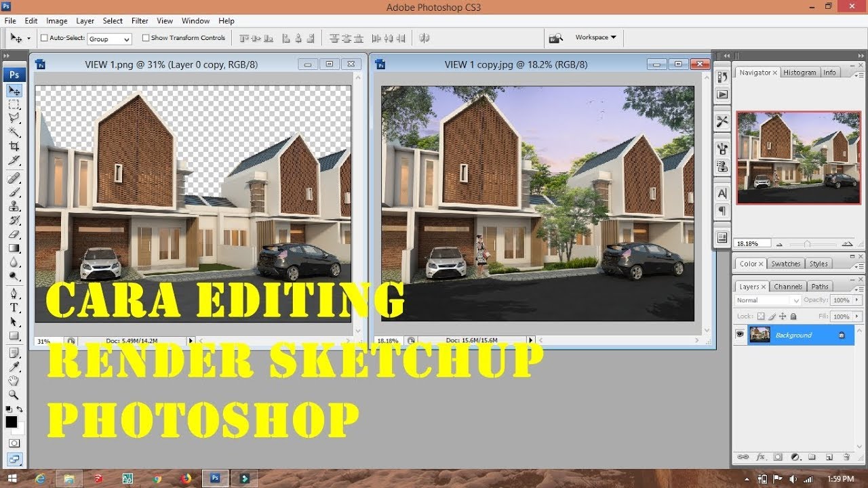Image resolution: width=868 pixels, height=488 pixels.
Task: Select the Rectangle shape tool
Action: [x=14, y=335]
